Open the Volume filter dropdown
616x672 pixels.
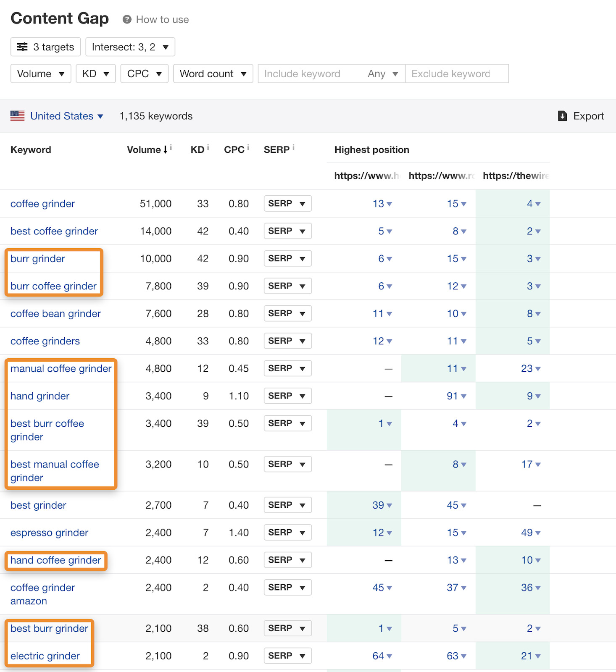point(41,74)
